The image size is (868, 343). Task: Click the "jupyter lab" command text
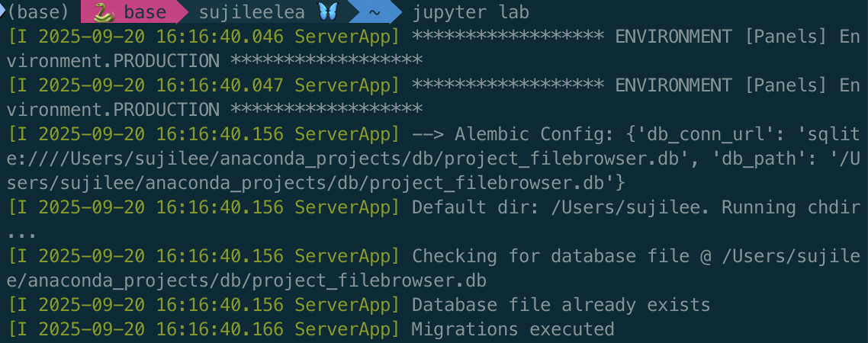click(x=470, y=13)
